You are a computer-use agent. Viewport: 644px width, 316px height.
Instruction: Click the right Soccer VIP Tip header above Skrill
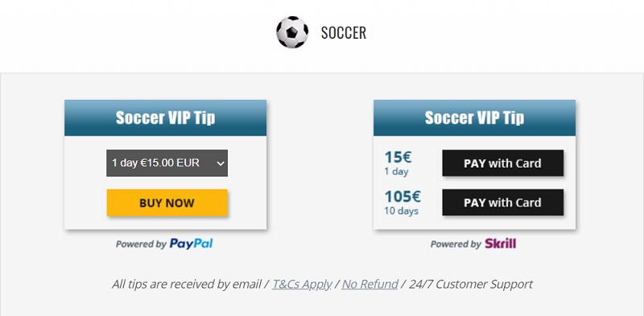tap(474, 118)
